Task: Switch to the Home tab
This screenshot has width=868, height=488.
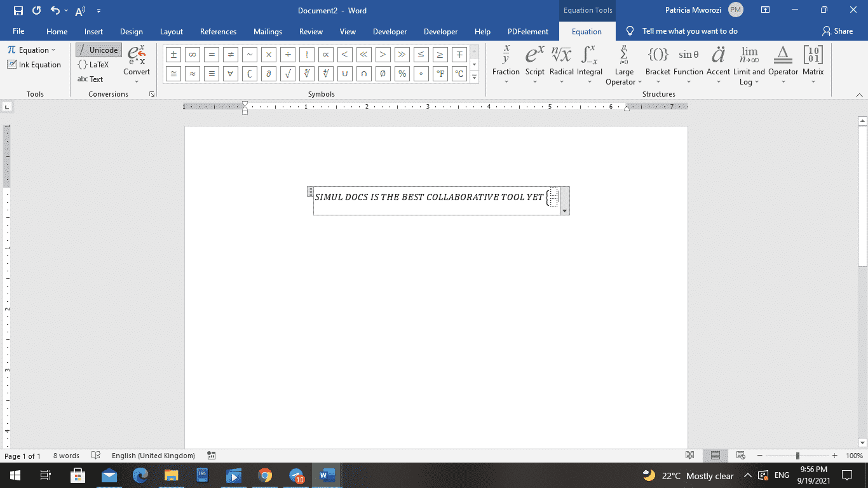Action: tap(57, 31)
